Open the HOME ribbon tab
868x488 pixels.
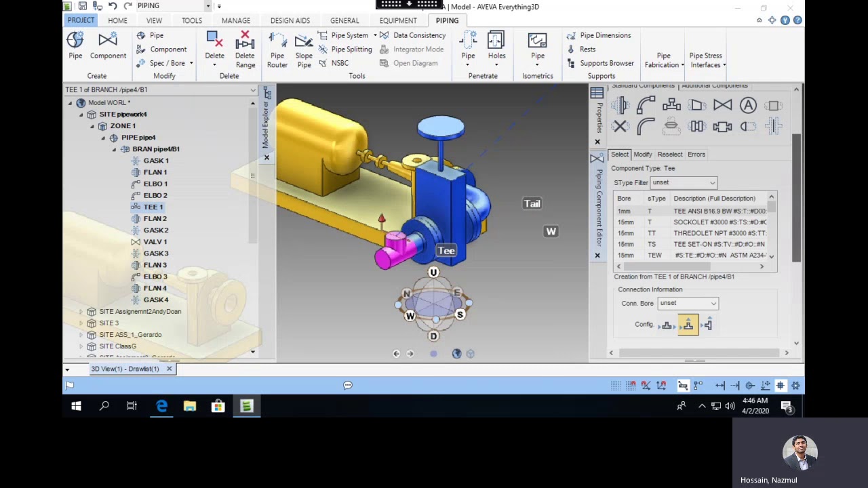(x=117, y=20)
